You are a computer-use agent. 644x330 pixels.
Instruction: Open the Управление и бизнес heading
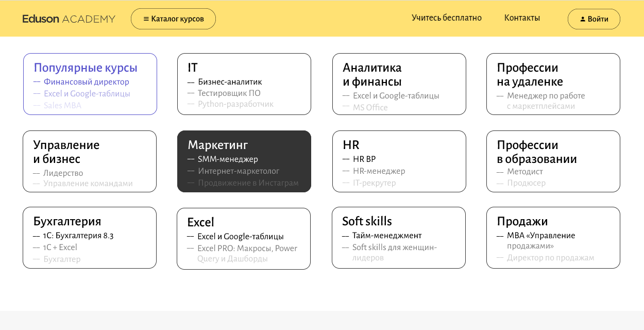point(66,152)
